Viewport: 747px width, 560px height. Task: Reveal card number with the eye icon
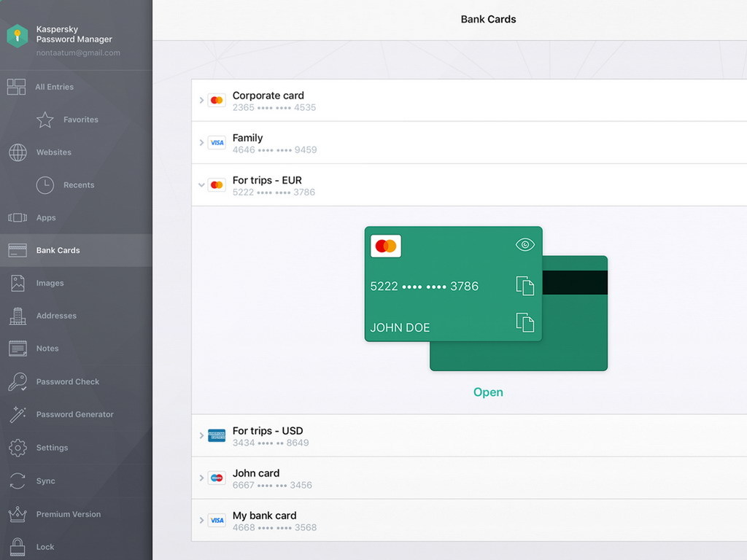pos(525,245)
